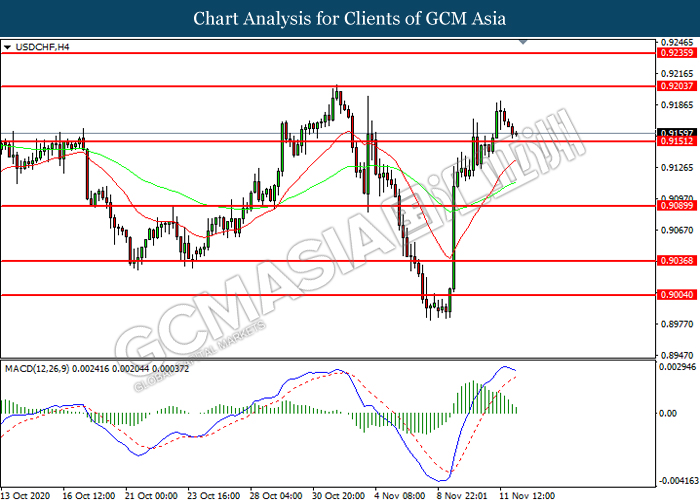The image size is (700, 500).
Task: Click the 0.91265 price scale value
Action: [x=677, y=168]
